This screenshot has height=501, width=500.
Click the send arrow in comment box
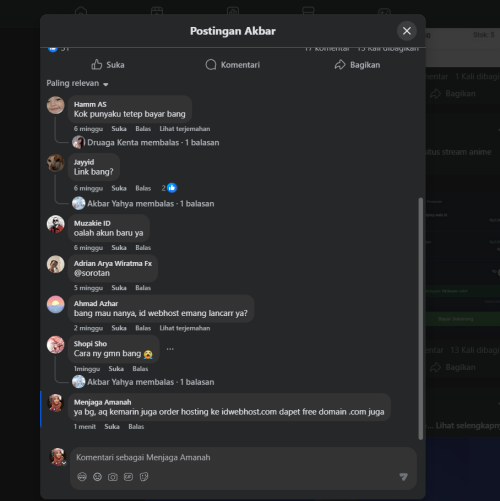pyautogui.click(x=404, y=477)
